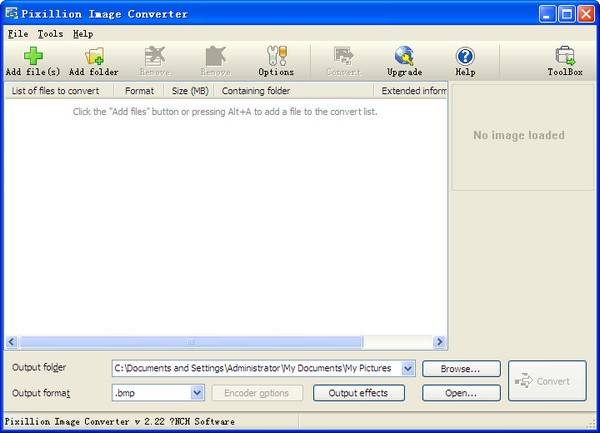Click the Upgrade globe icon
Viewport: 600px width, 433px height.
pos(404,56)
